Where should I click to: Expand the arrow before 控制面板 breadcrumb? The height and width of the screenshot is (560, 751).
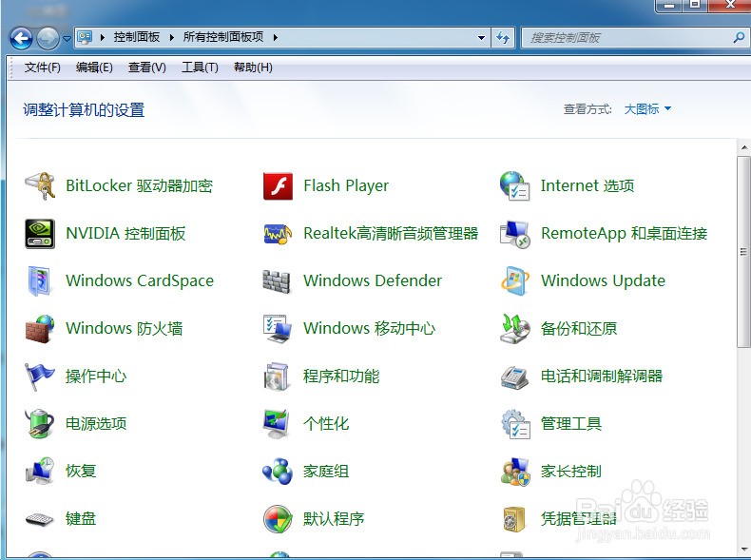(102, 37)
